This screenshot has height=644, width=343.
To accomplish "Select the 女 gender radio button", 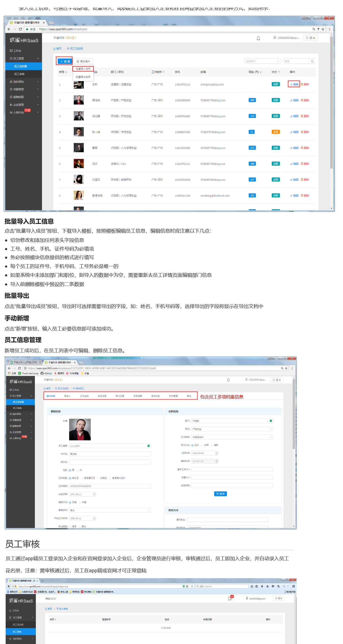I will pos(78,470).
